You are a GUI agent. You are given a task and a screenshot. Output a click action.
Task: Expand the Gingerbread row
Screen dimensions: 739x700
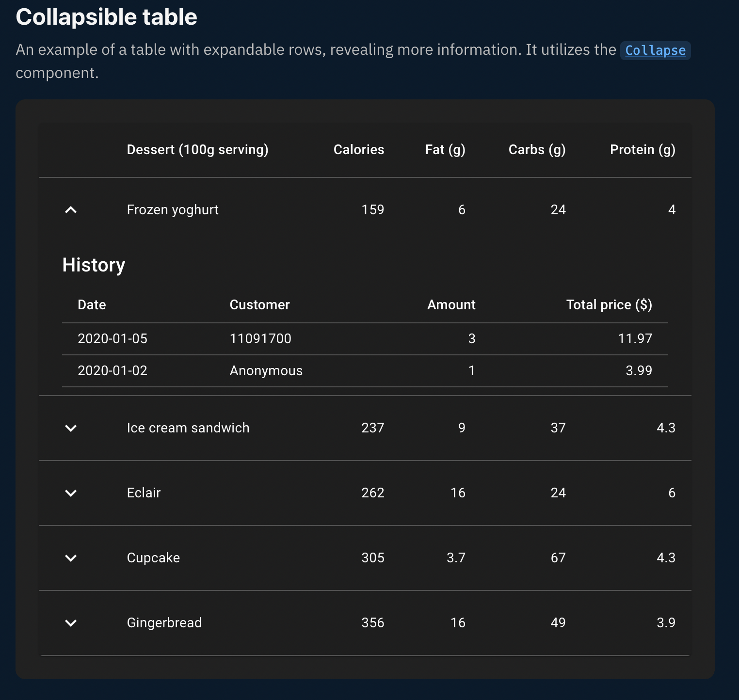point(71,623)
